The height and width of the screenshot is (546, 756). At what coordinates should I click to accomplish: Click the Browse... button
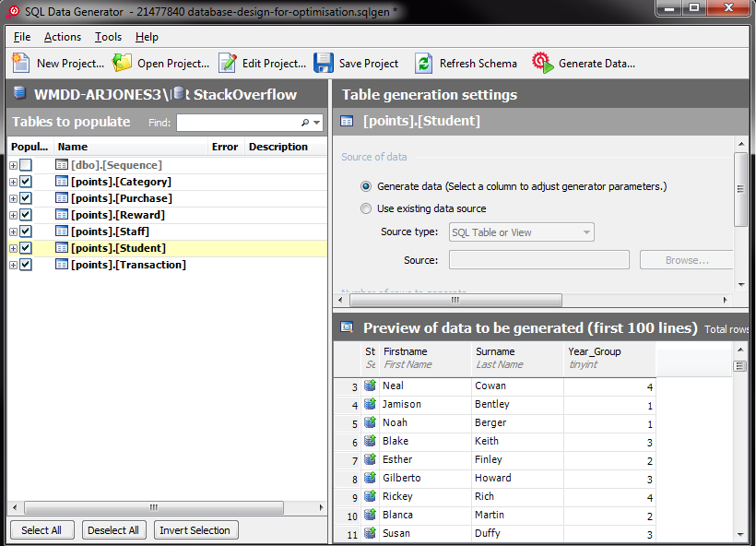click(687, 260)
